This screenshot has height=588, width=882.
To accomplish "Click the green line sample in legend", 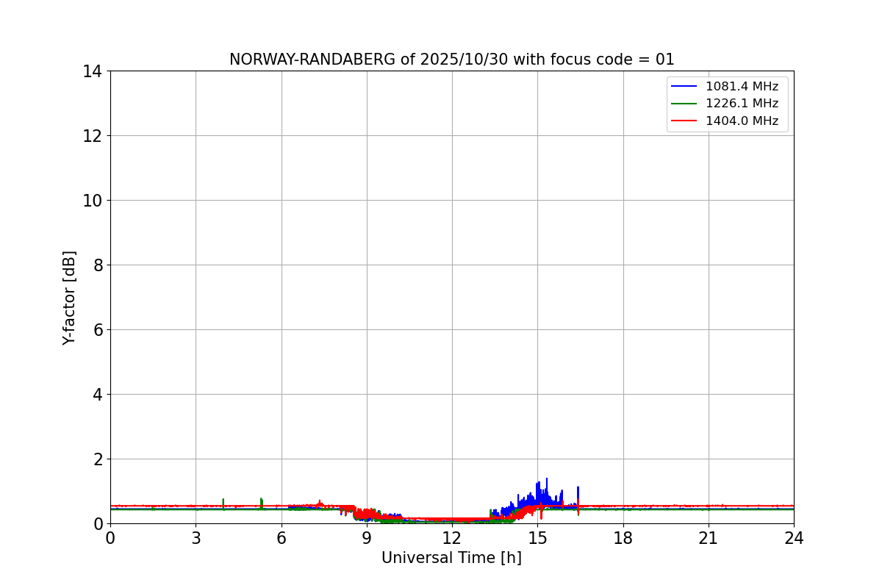I will [684, 104].
